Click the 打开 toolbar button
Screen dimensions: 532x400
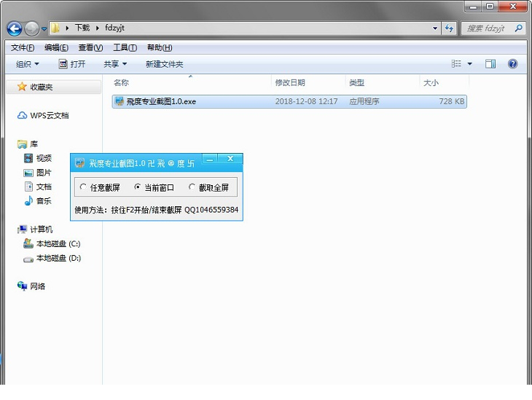coord(72,64)
